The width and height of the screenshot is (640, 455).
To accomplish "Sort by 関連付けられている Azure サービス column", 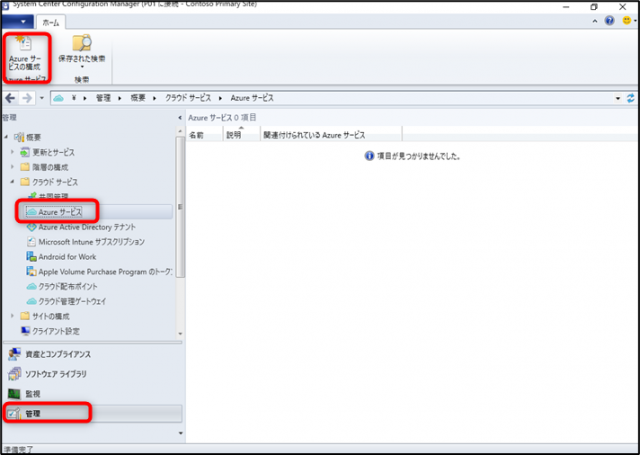I will coord(331,134).
